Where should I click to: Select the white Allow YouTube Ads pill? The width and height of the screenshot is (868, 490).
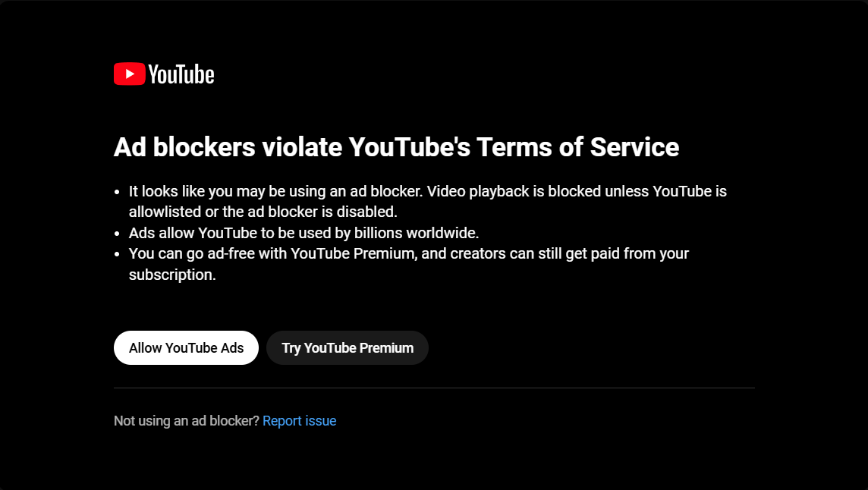tap(186, 347)
